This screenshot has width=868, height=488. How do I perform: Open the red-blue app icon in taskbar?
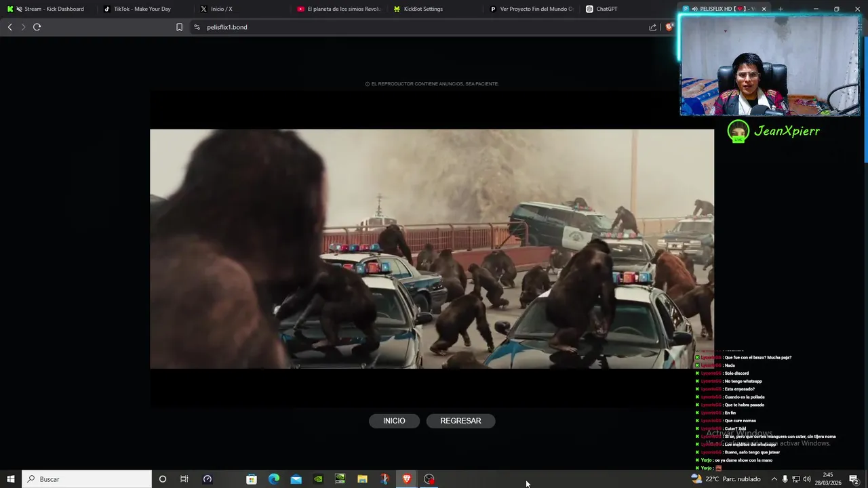click(384, 479)
